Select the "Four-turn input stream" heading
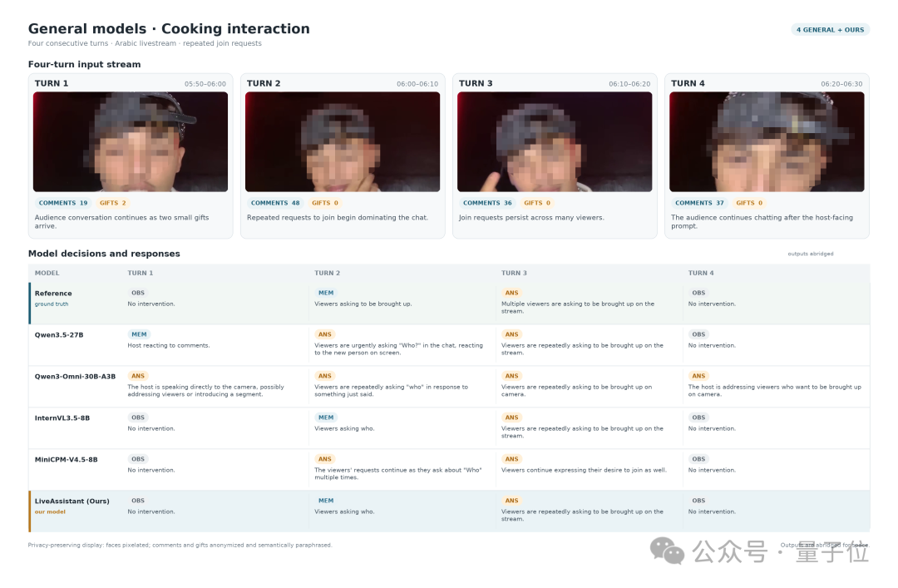 point(84,64)
